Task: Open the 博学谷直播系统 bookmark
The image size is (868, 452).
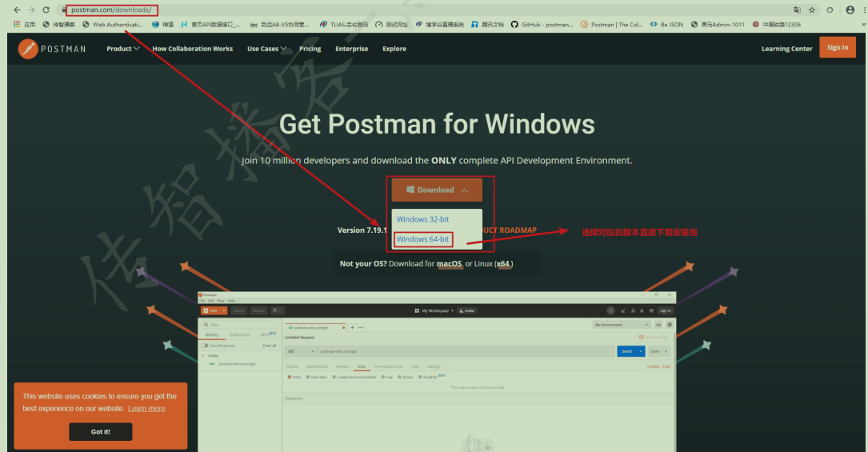Action: pyautogui.click(x=439, y=24)
